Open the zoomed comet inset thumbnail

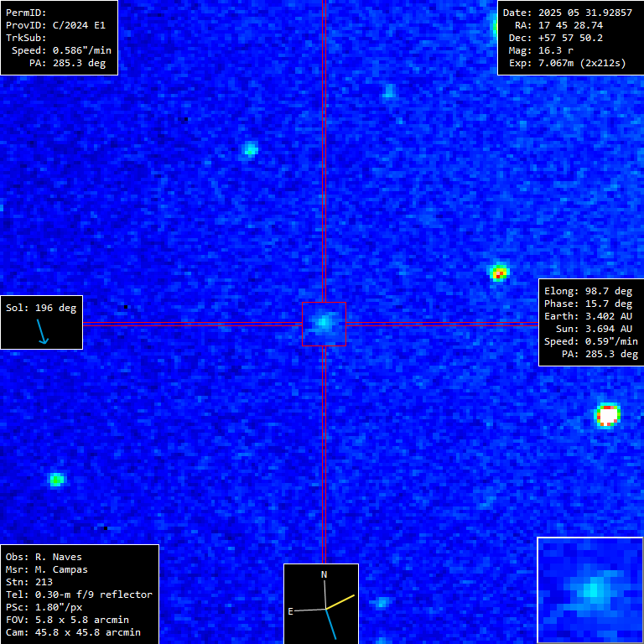pyautogui.click(x=589, y=589)
